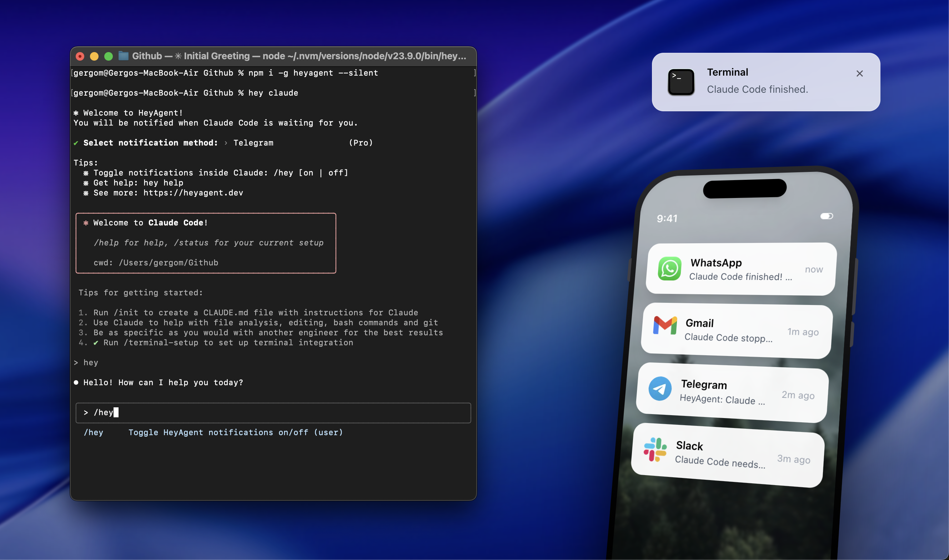This screenshot has height=560, width=949.
Task: Tap the Telegram icon on phone
Action: [x=660, y=388]
